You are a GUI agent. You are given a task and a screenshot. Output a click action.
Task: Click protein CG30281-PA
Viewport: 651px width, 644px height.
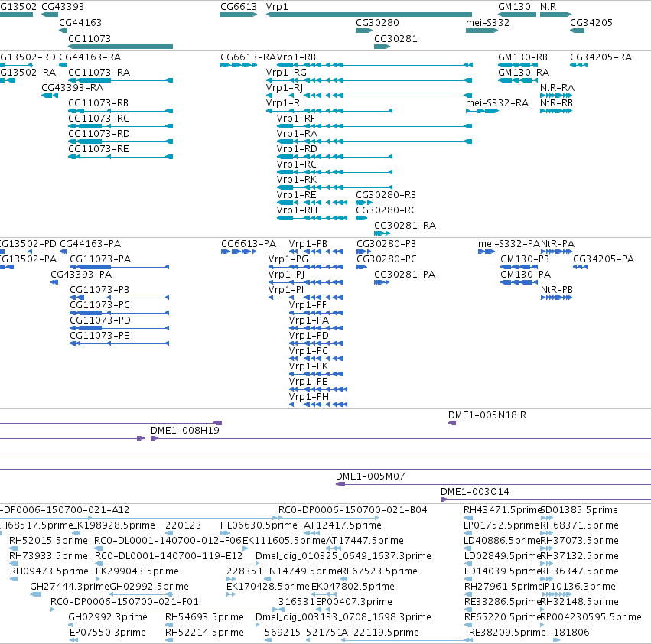pyautogui.click(x=405, y=275)
